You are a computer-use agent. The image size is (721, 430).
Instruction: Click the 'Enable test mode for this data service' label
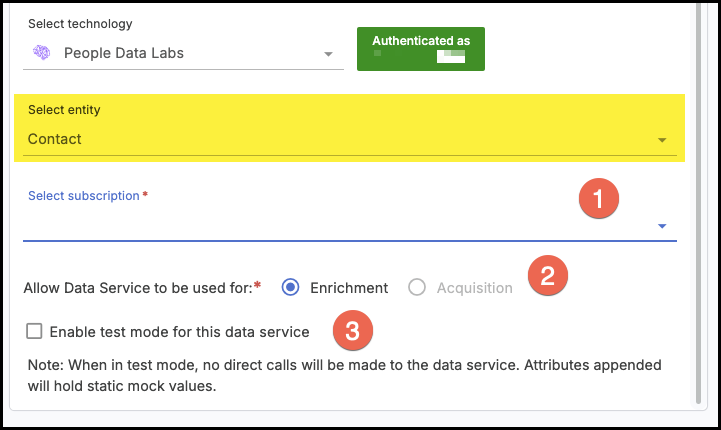179,332
